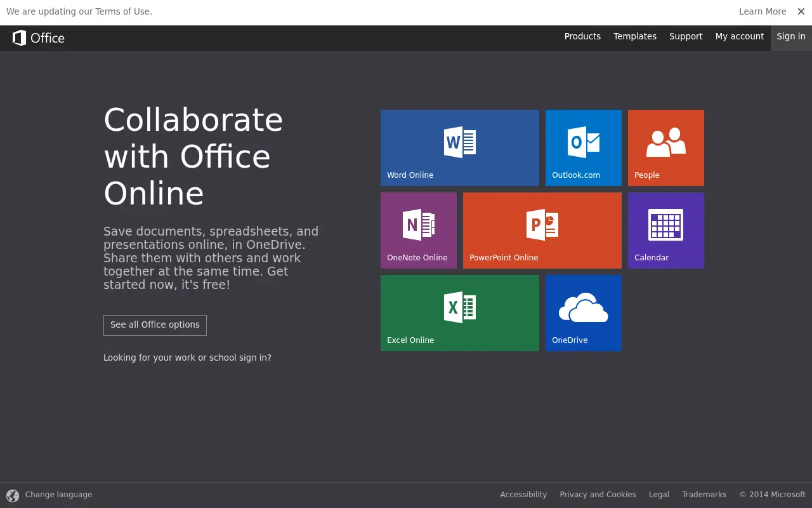Open the Privacy and Cookies link
This screenshot has width=812, height=508.
click(x=598, y=495)
